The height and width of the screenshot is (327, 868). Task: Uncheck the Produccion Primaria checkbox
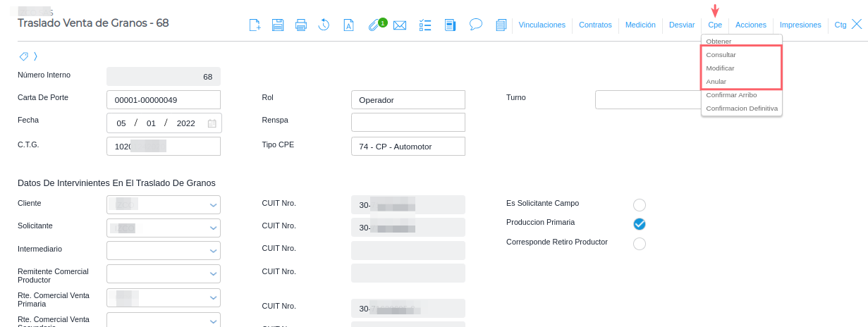[x=640, y=224]
